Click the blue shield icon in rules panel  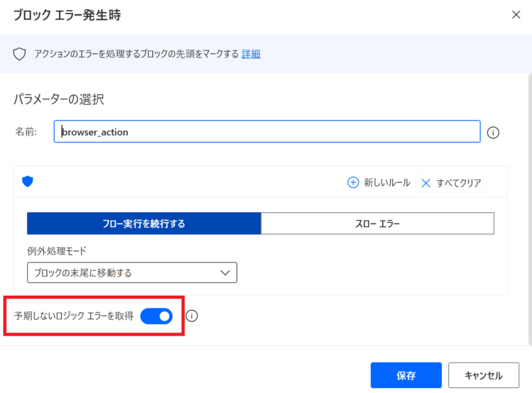click(28, 182)
